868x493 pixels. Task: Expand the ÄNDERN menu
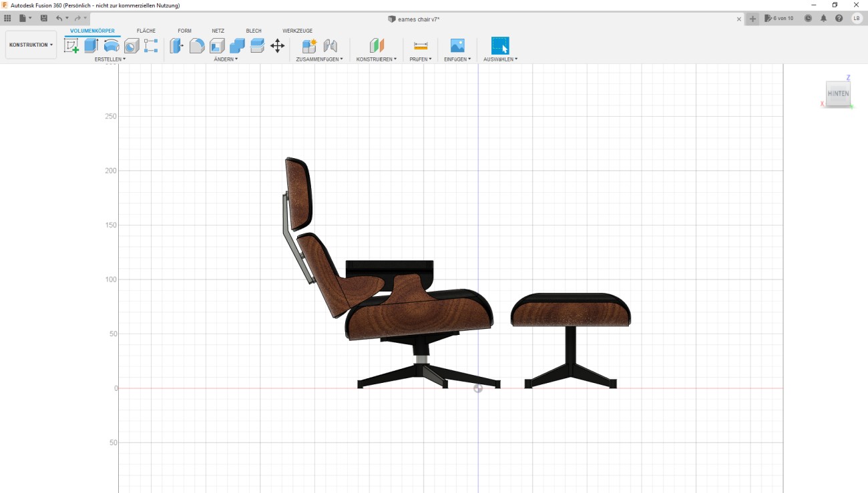[x=226, y=59]
